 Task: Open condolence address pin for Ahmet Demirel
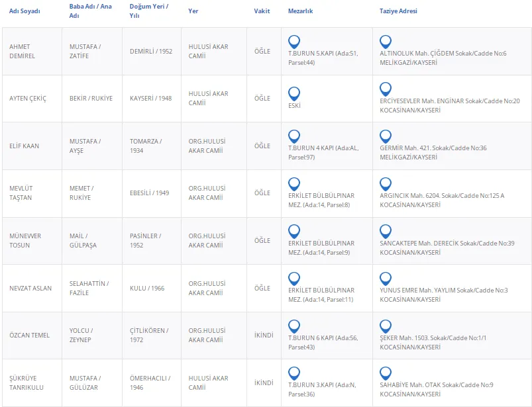coord(386,41)
